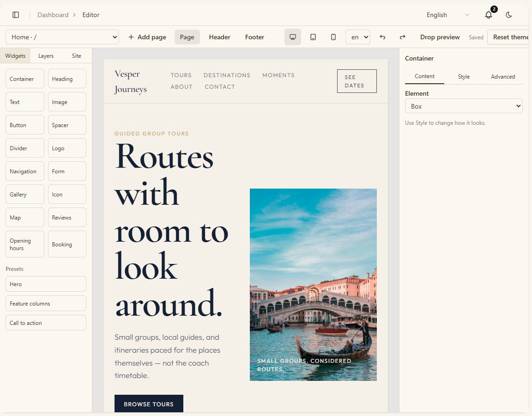
Task: Open notifications bell with 2 badge
Action: 489,15
